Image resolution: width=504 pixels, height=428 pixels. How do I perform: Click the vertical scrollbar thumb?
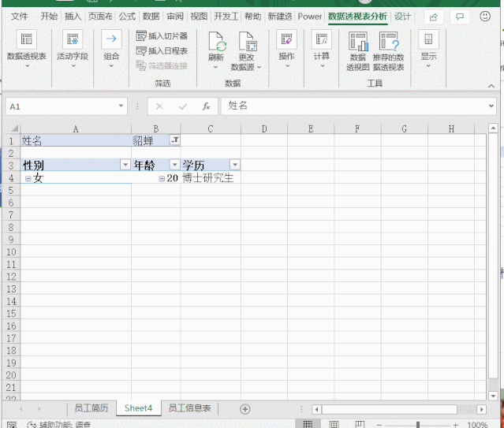pos(493,256)
